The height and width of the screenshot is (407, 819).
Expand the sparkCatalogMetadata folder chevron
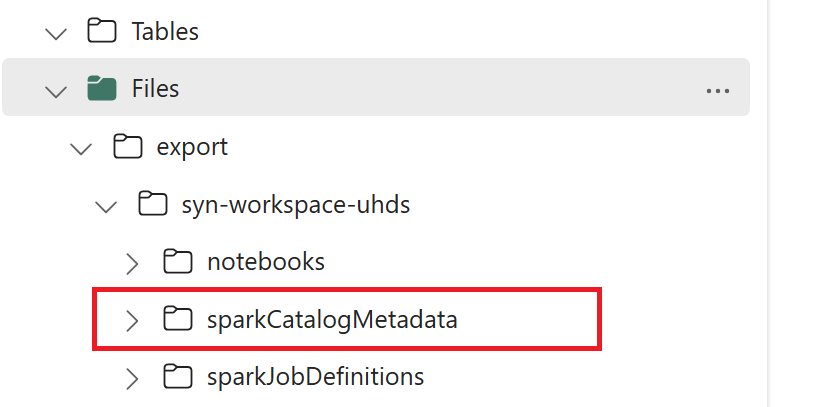click(x=132, y=320)
